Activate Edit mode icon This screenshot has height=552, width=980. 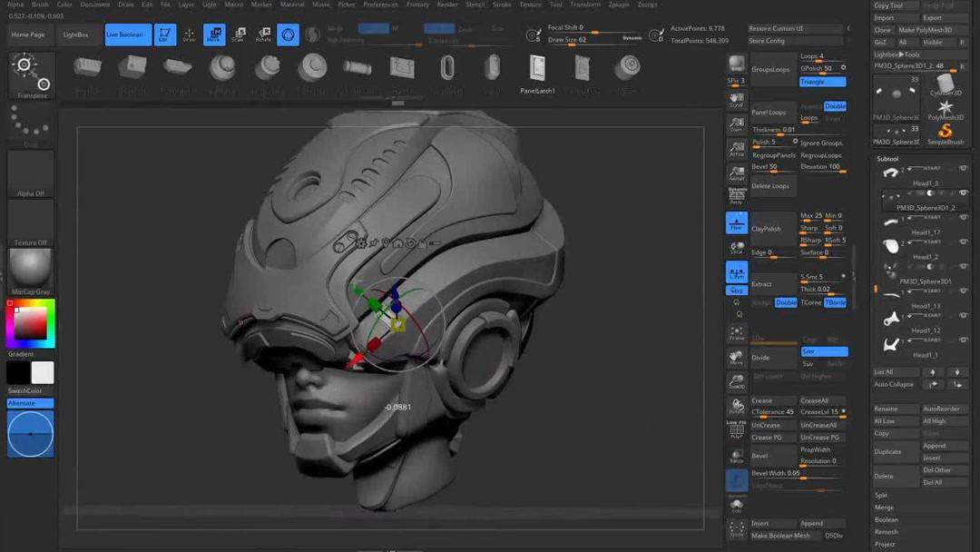164,34
